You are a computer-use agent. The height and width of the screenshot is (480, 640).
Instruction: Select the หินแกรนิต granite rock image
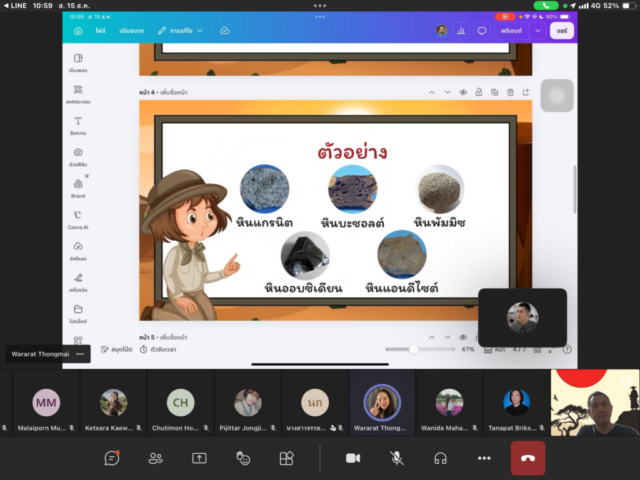pyautogui.click(x=264, y=189)
